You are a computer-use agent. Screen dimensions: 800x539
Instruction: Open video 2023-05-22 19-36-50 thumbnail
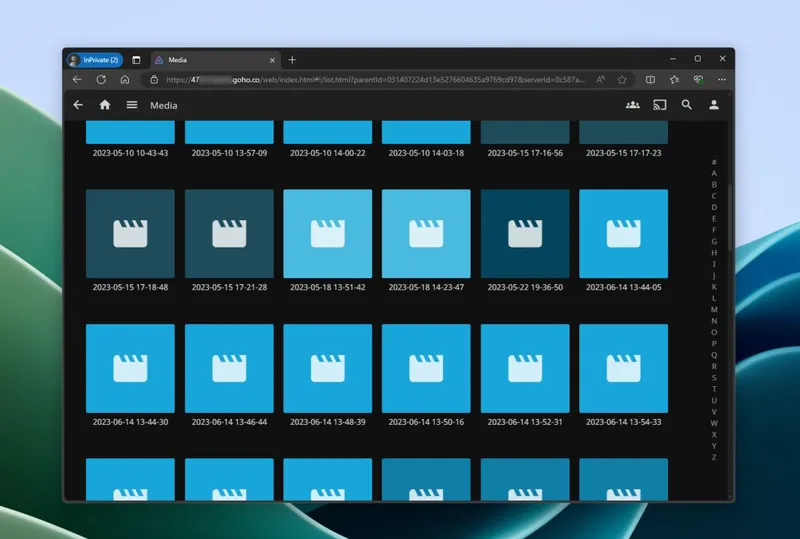tap(525, 234)
